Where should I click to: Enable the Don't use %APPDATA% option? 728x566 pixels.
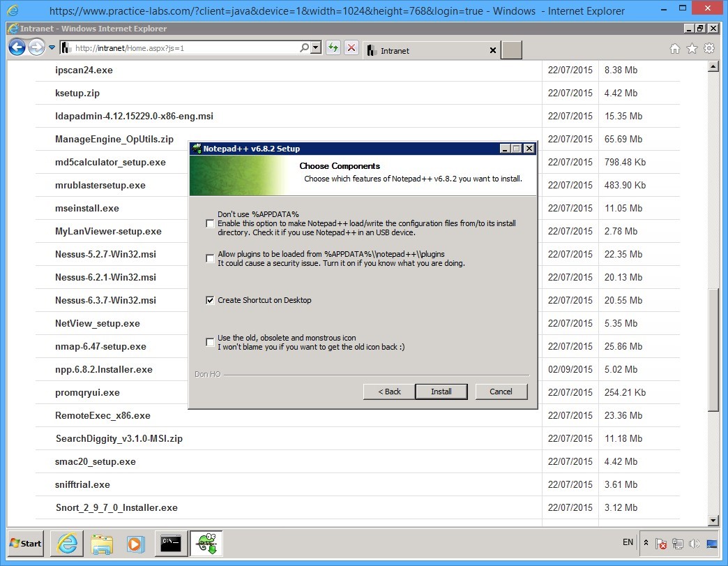pyautogui.click(x=210, y=223)
